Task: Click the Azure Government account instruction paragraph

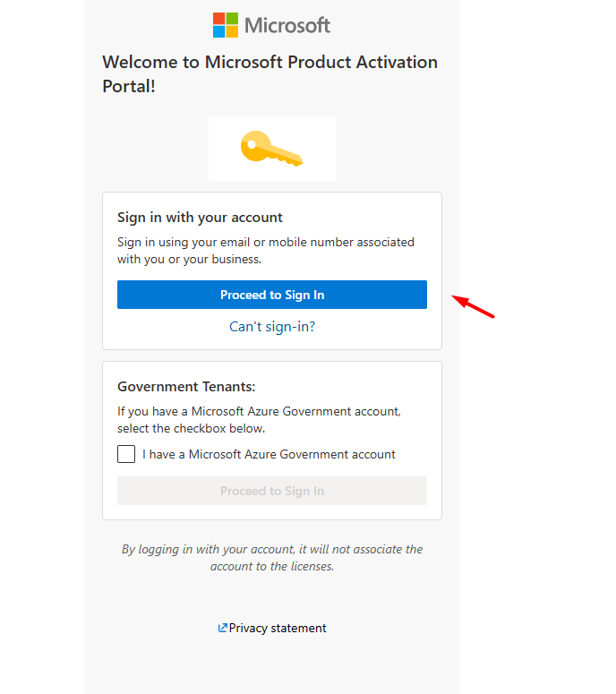Action: (x=259, y=420)
